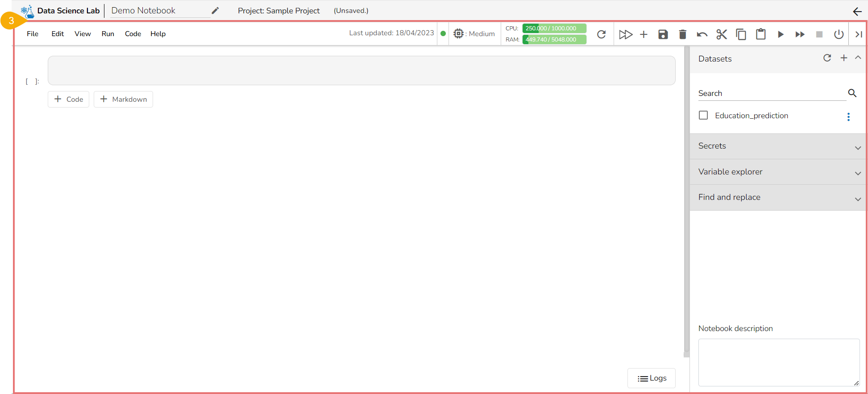Click the delete cell trash icon
The image size is (868, 394).
tap(682, 34)
